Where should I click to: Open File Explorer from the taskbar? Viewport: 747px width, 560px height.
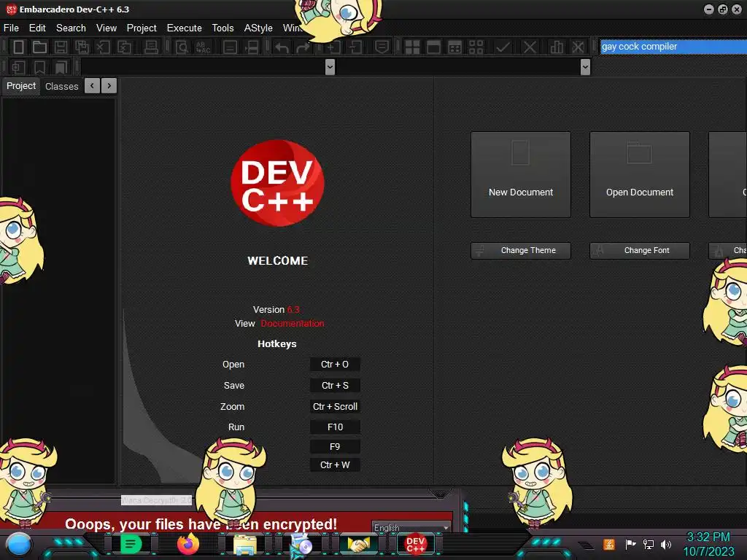click(x=245, y=544)
